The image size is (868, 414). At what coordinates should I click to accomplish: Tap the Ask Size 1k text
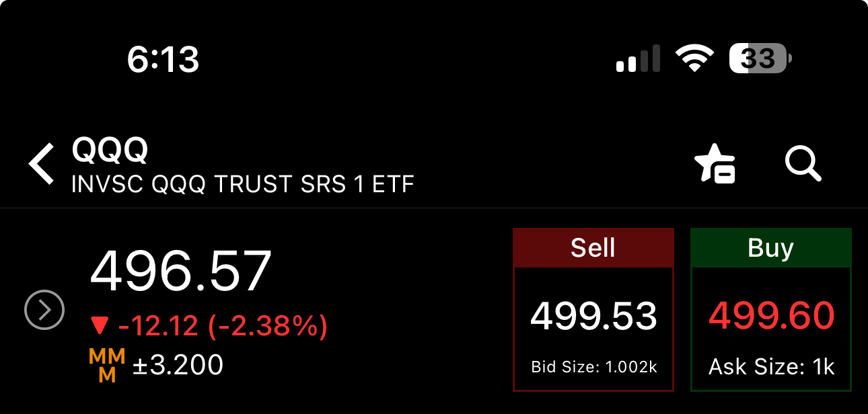point(772,367)
